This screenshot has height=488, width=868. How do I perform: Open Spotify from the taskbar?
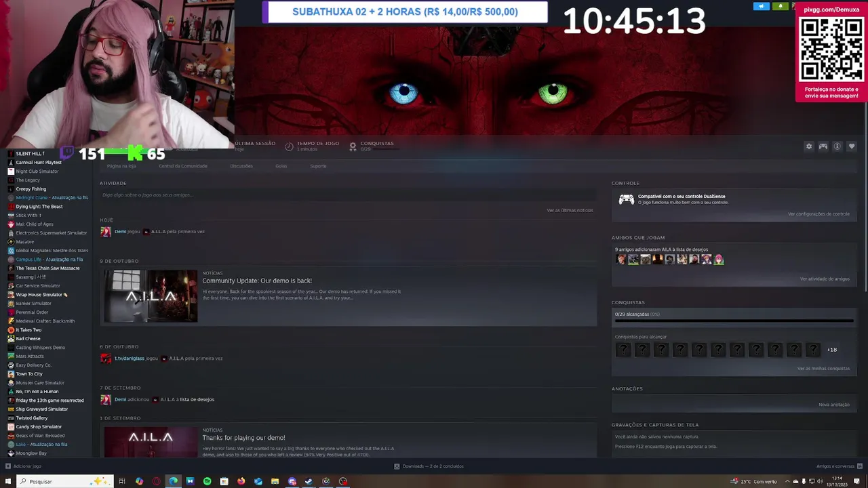coord(207,481)
